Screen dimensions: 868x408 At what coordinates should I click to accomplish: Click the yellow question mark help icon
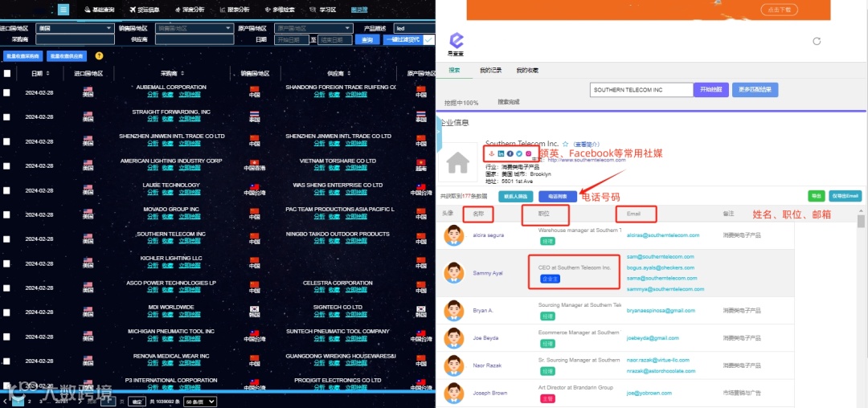pos(99,56)
